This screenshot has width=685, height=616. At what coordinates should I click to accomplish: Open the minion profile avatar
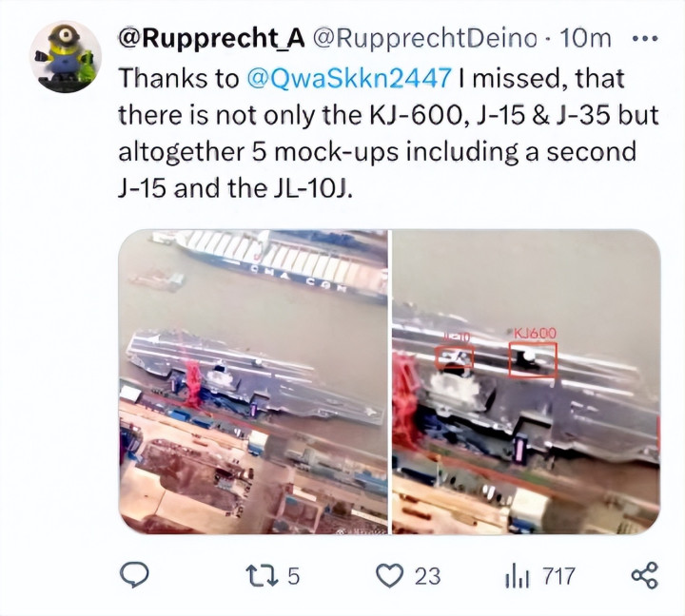66,57
